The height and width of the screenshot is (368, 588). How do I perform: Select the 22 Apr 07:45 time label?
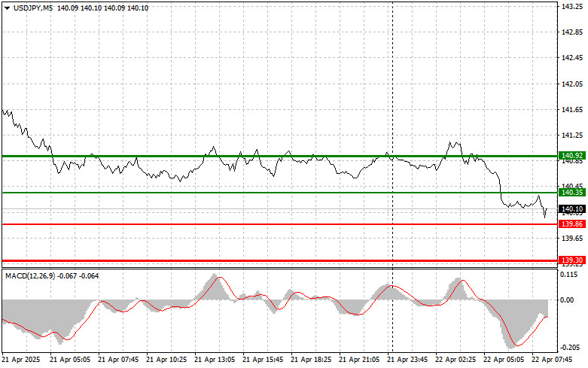(x=552, y=360)
